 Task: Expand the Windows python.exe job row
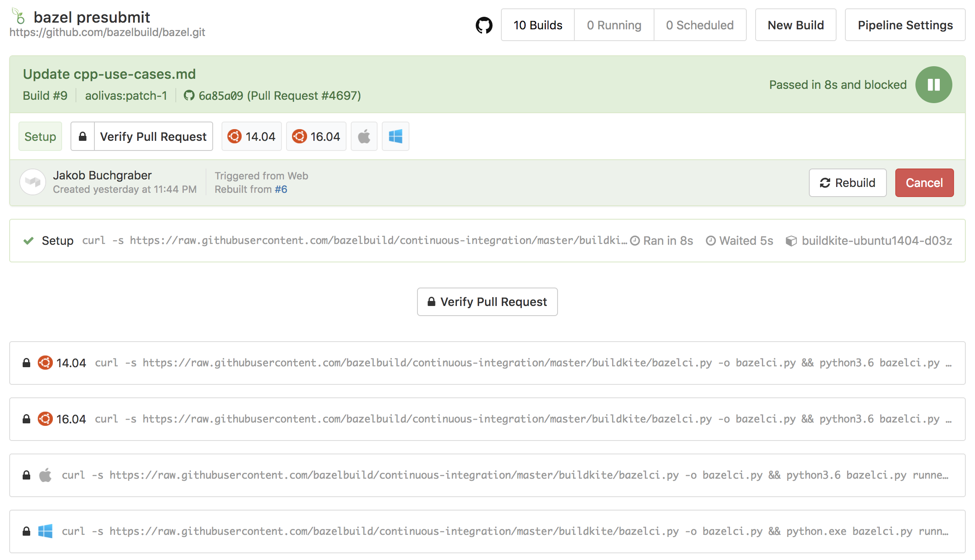487,531
